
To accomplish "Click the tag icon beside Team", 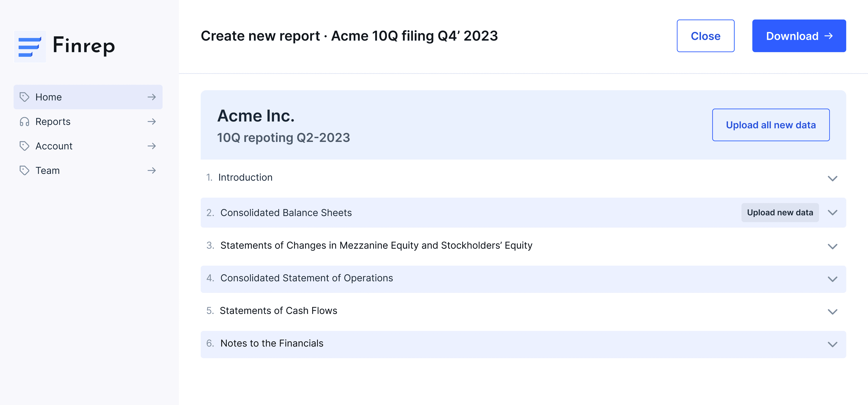I will pos(24,171).
